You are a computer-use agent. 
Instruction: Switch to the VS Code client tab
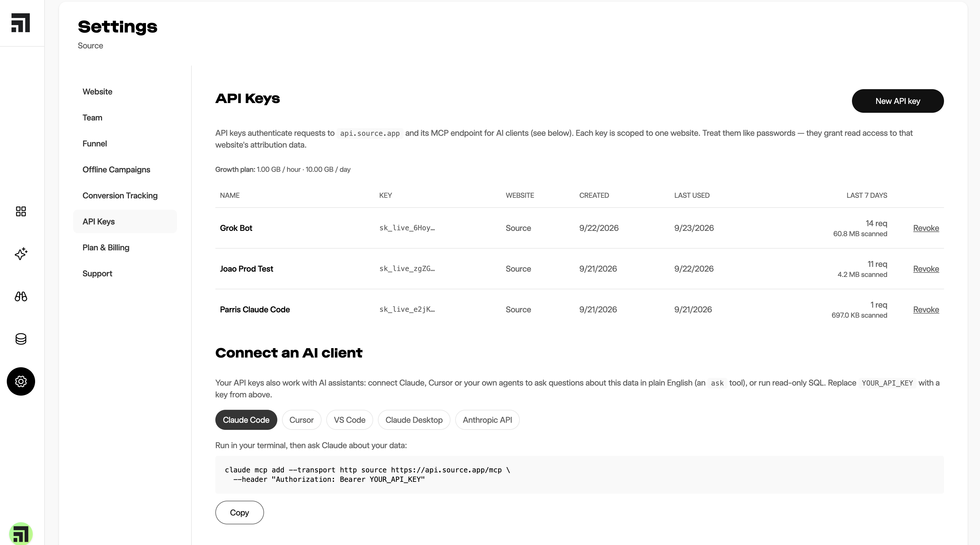350,420
